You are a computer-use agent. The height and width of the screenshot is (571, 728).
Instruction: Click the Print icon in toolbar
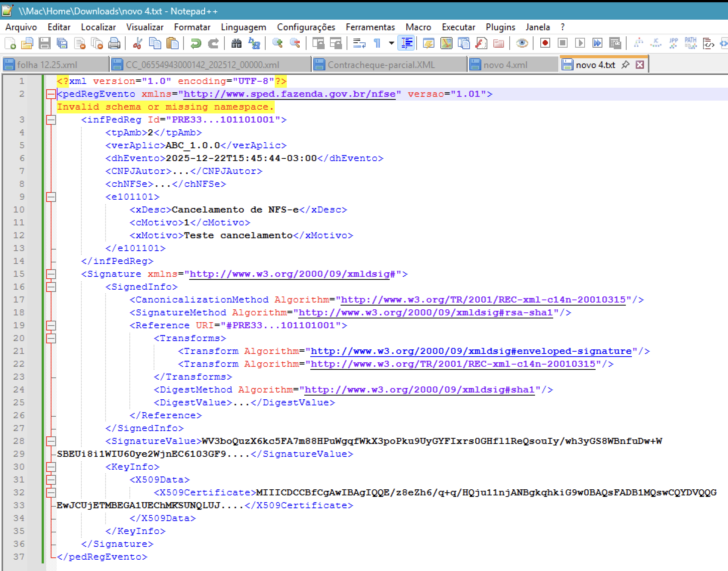coord(114,43)
